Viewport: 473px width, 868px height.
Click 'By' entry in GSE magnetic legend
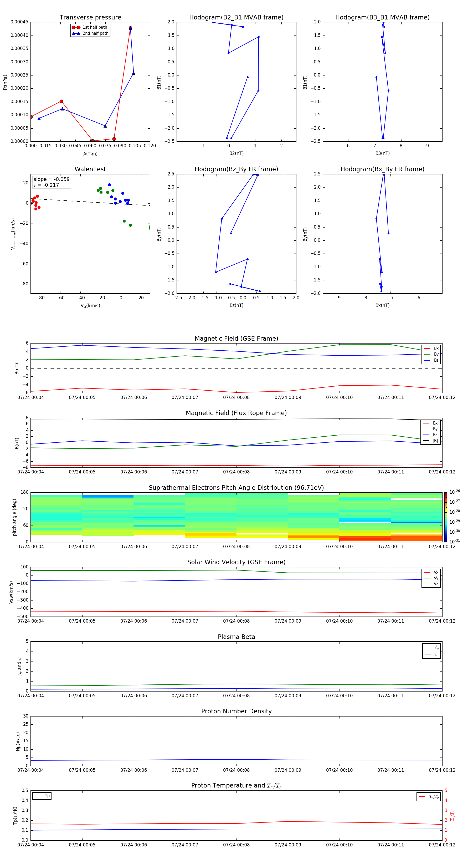(431, 355)
